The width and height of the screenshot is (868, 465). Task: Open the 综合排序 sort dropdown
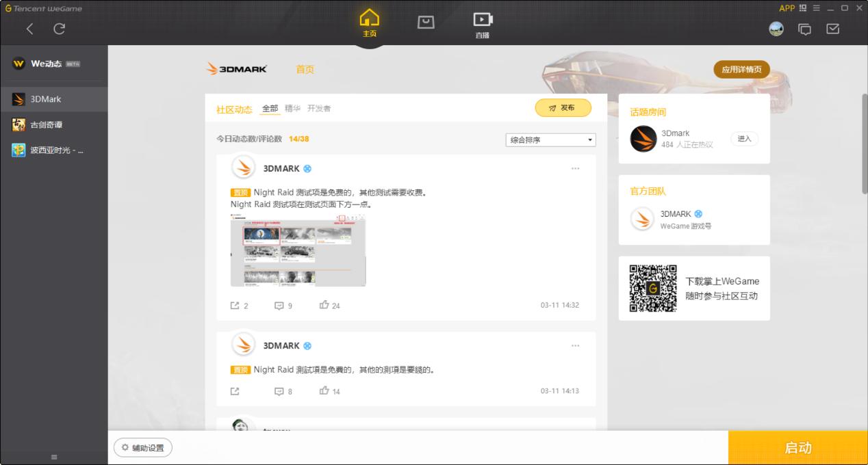click(551, 139)
